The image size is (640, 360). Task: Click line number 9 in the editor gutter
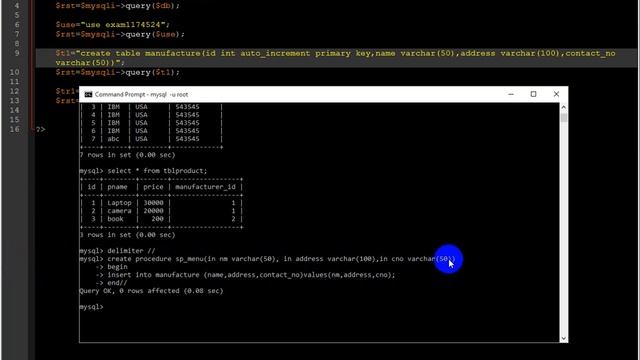point(17,53)
